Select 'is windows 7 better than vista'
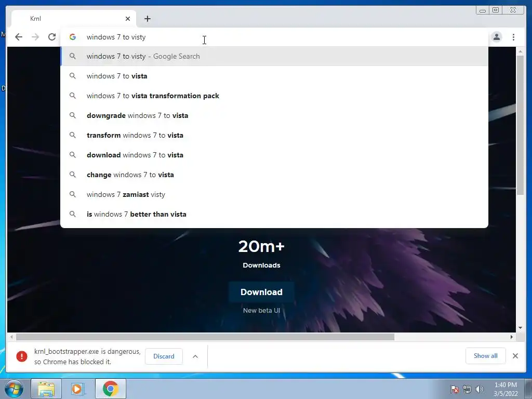Screen dimensions: 532x399 (274, 214)
